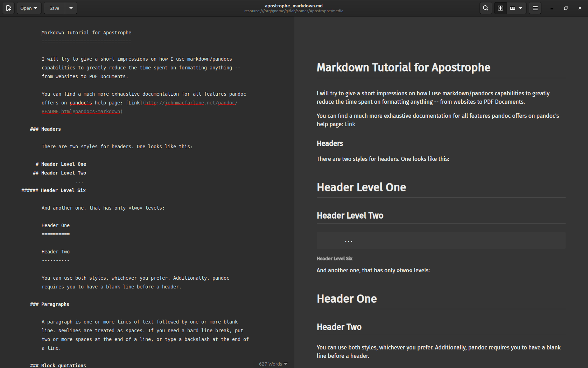
Task: Click the '### Paragraphs' line in editor
Action: (55, 304)
